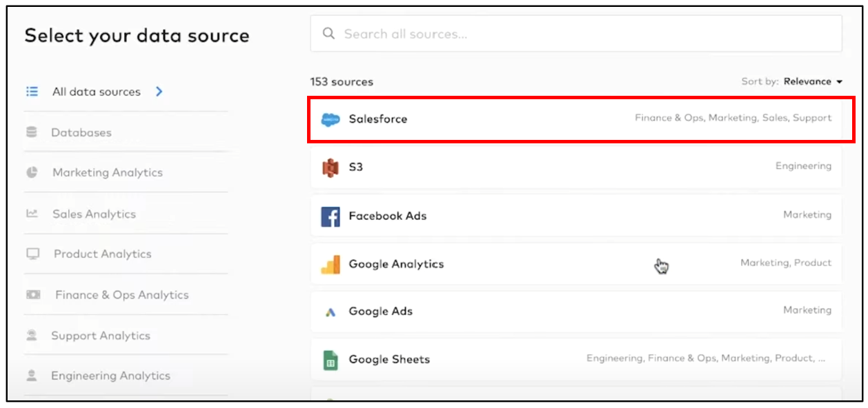Open the Sort by Relevance dropdown
This screenshot has height=408, width=868.
[813, 82]
